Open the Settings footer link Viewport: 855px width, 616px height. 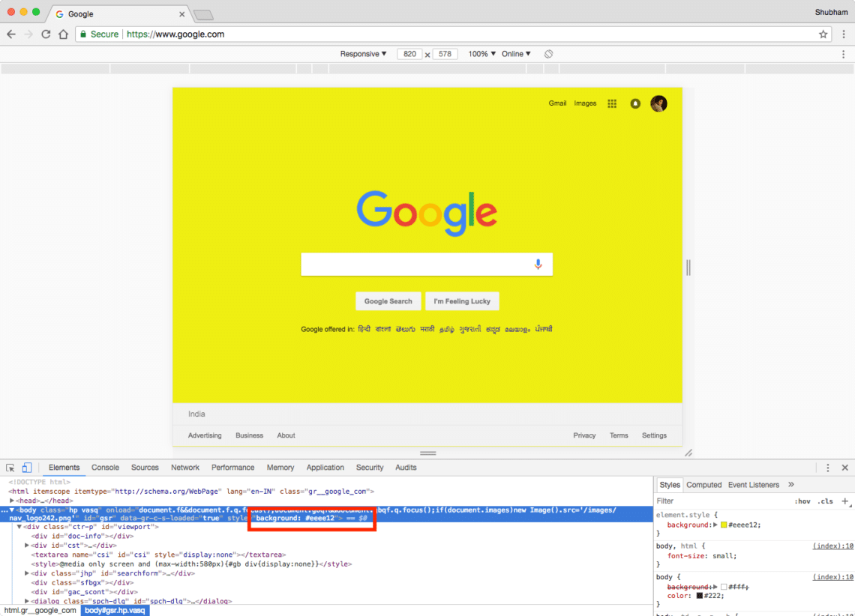tap(654, 435)
